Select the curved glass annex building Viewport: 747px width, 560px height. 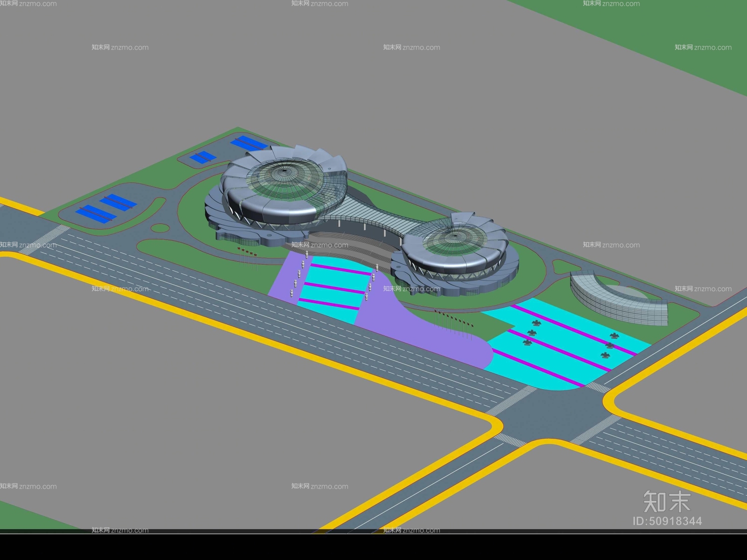tap(619, 299)
